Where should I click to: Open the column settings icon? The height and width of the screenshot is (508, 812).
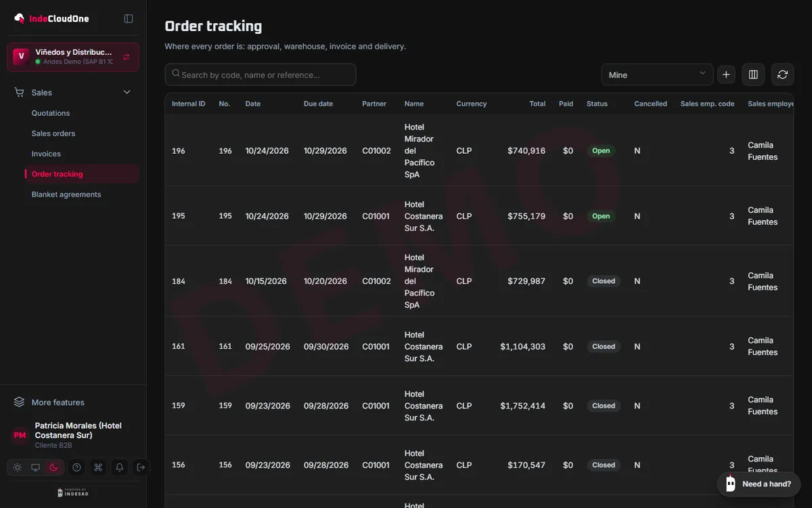coord(753,75)
